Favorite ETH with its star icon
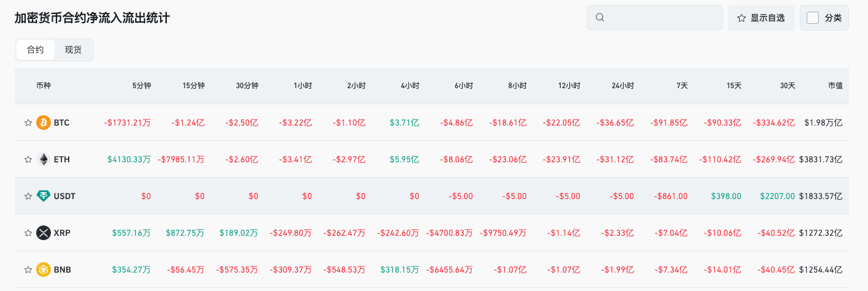Viewport: 868px width, 291px height. [28, 159]
